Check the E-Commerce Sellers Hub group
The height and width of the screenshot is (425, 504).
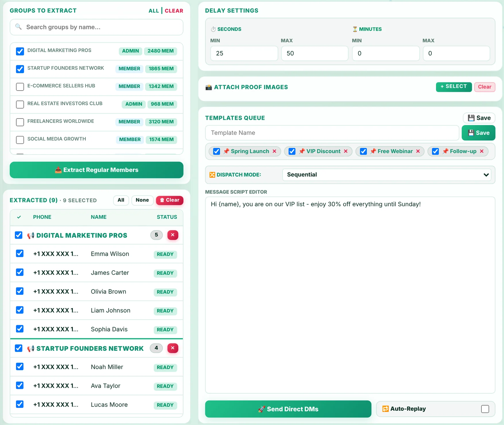20,87
